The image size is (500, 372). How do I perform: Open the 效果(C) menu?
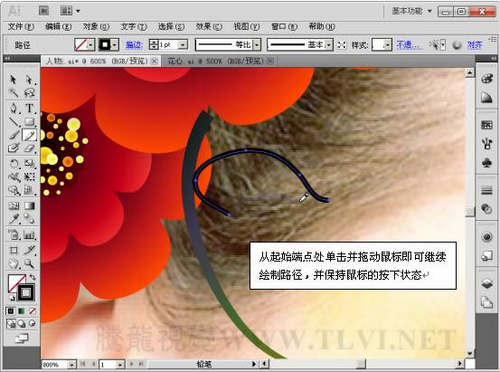coord(209,26)
